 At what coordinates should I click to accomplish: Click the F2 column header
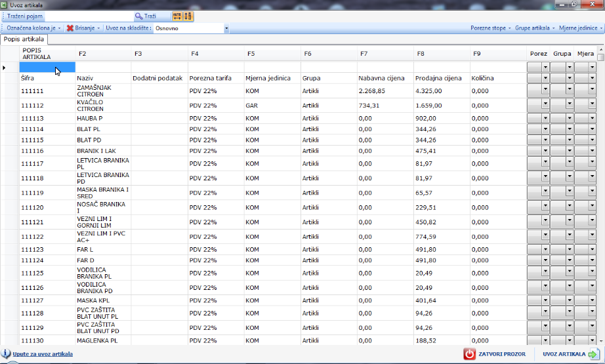(103, 54)
